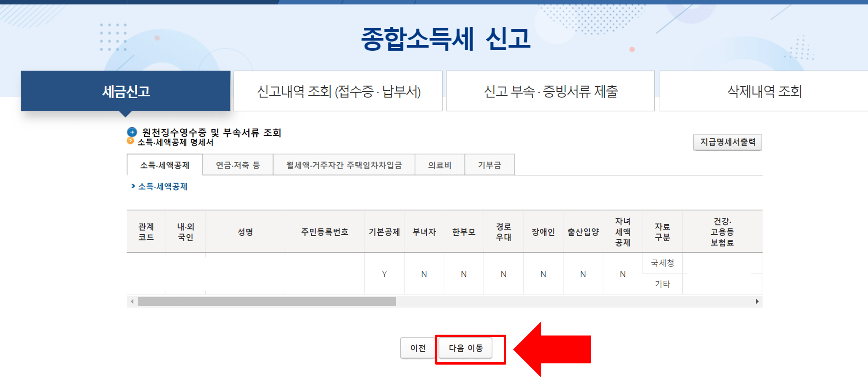868x377 pixels.
Task: Click the 다음 이동 button
Action: click(466, 348)
